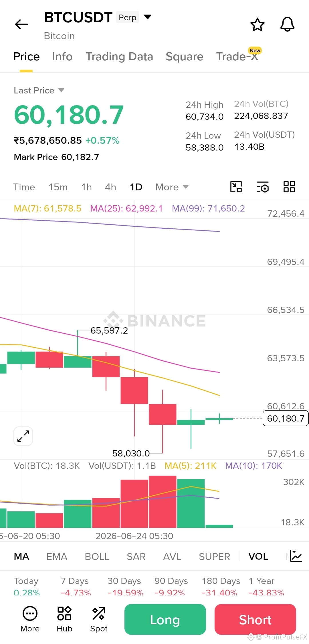The image size is (309, 644).
Task: Open price alert bell icon
Action: 287,24
